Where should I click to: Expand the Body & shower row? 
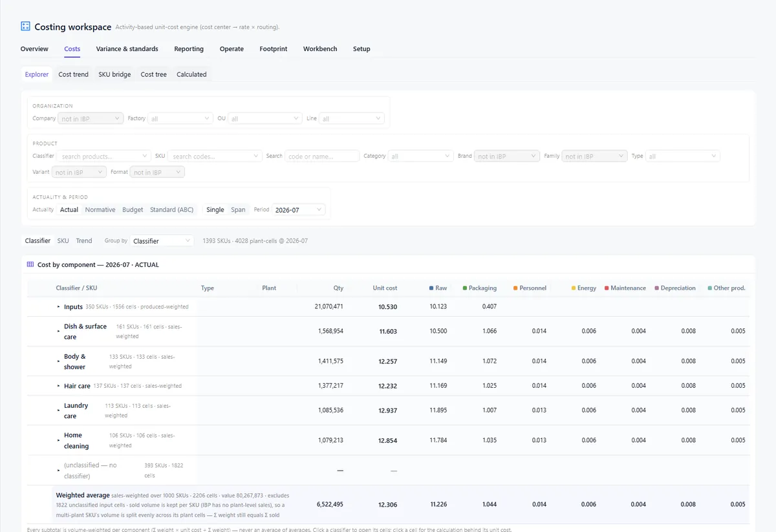tap(58, 361)
